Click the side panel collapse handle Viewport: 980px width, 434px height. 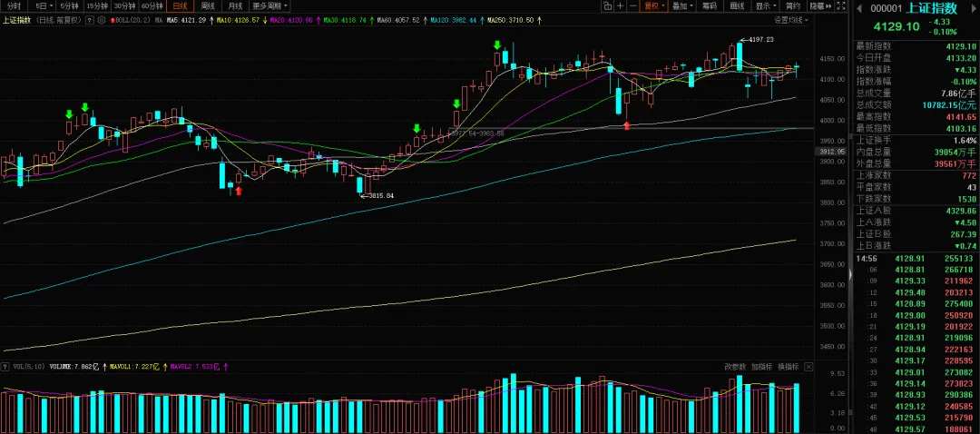[850, 274]
